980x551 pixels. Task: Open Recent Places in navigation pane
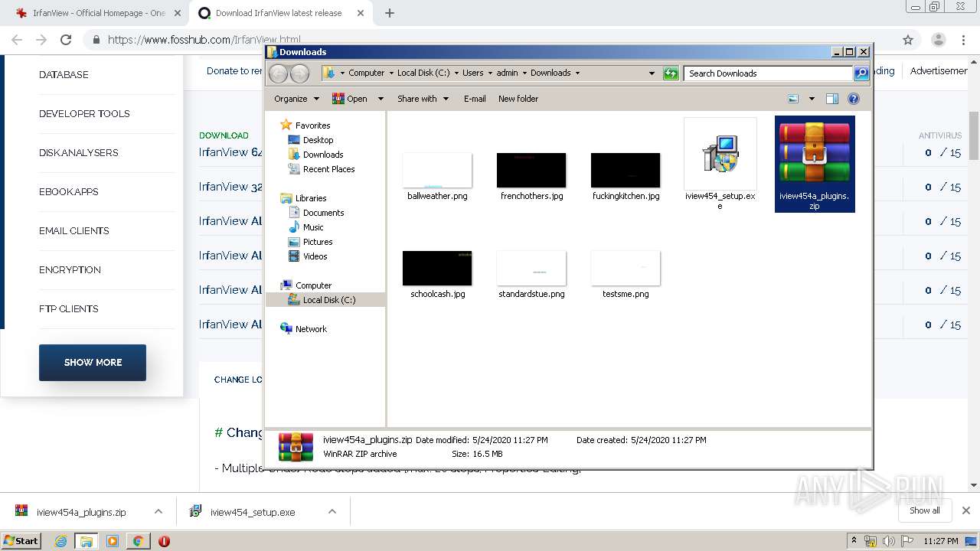[x=328, y=169]
